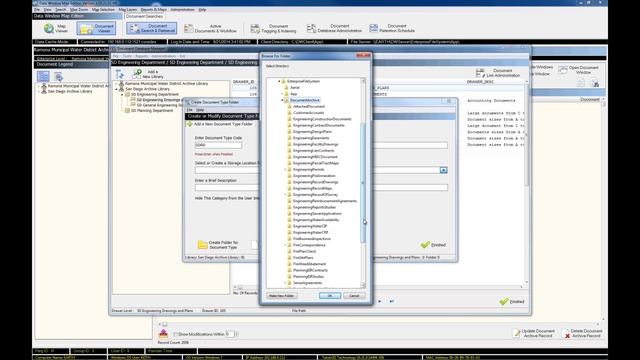Open the Reports & Maps menu

[x=153, y=9]
